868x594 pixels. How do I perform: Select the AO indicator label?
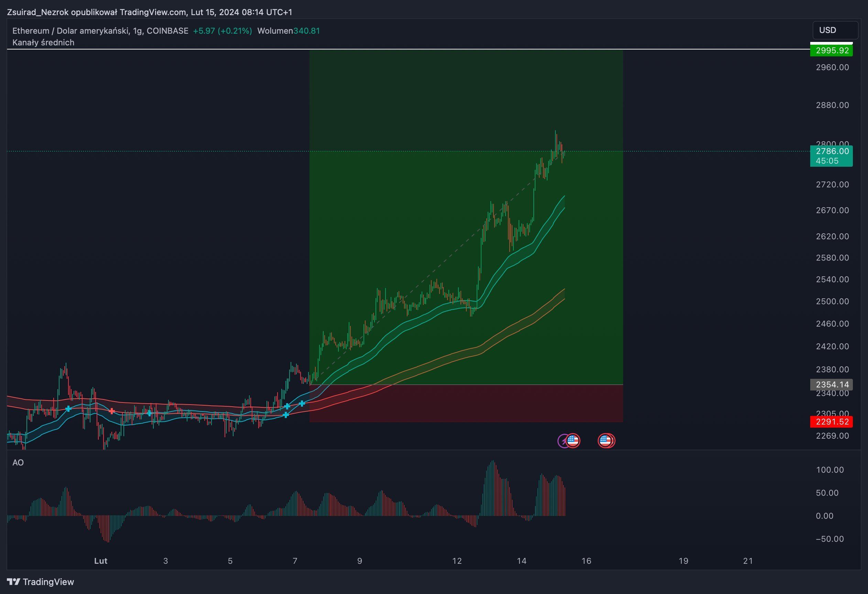click(18, 463)
